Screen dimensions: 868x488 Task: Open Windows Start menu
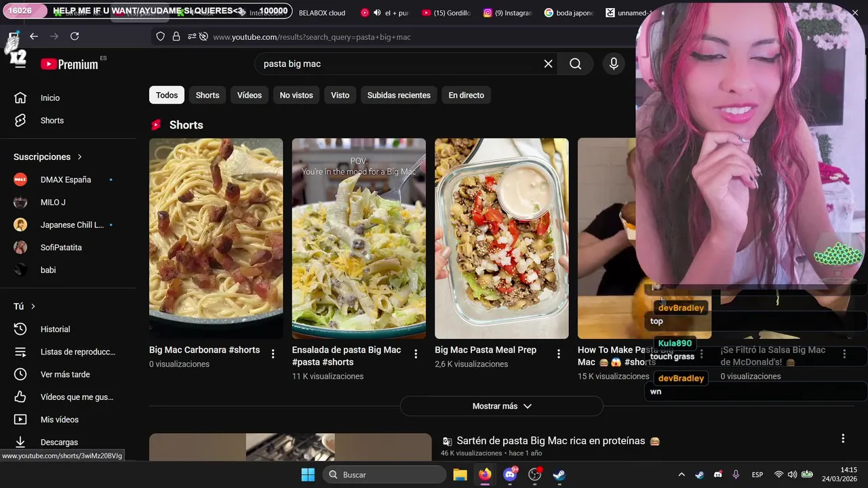308,474
